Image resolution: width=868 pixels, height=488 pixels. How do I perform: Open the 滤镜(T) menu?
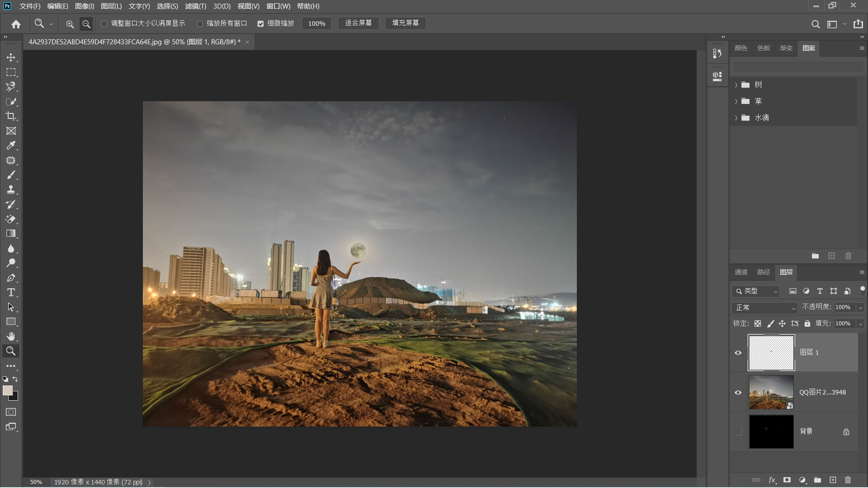point(195,6)
